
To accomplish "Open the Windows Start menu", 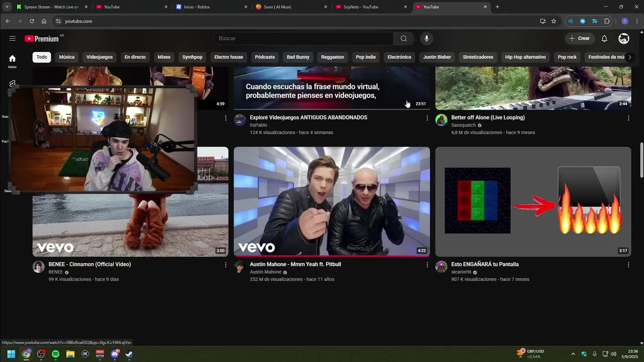I will click(11, 354).
